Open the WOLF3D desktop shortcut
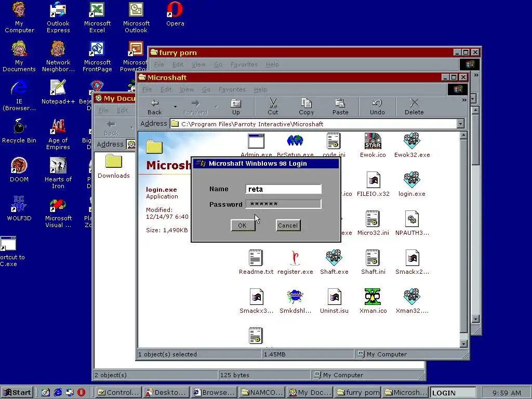Screen dimensions: 532x399 19,209
